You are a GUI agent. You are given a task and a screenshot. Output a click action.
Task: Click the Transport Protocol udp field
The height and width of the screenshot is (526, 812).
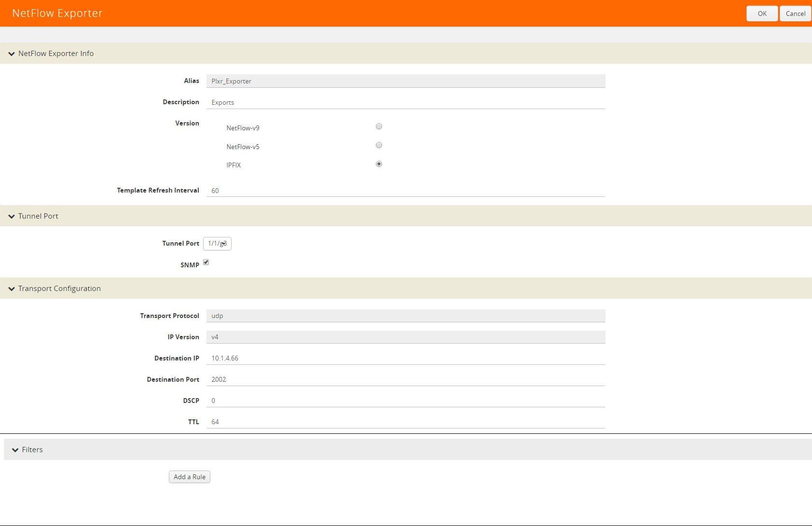[x=406, y=316]
